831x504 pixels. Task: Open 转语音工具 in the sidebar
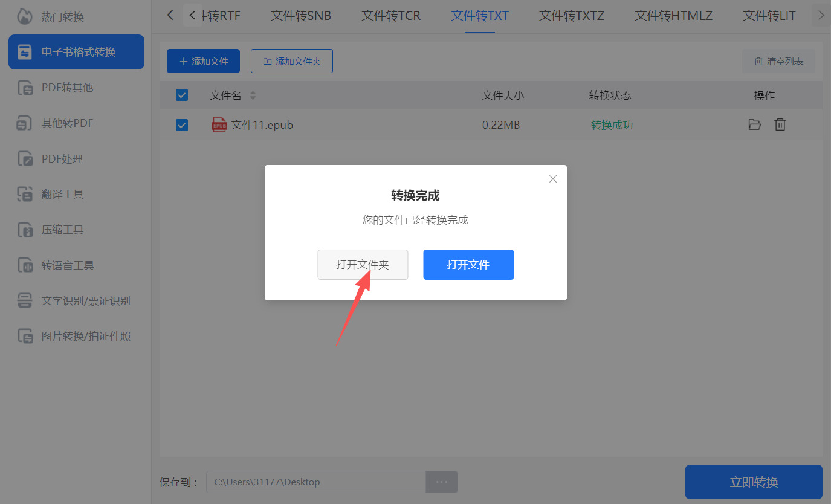click(x=76, y=265)
